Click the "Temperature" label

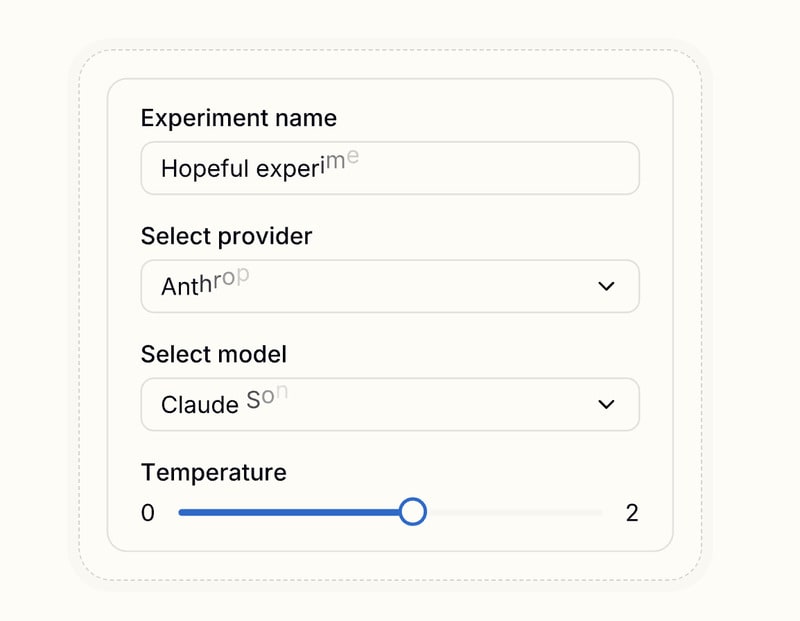tap(213, 472)
